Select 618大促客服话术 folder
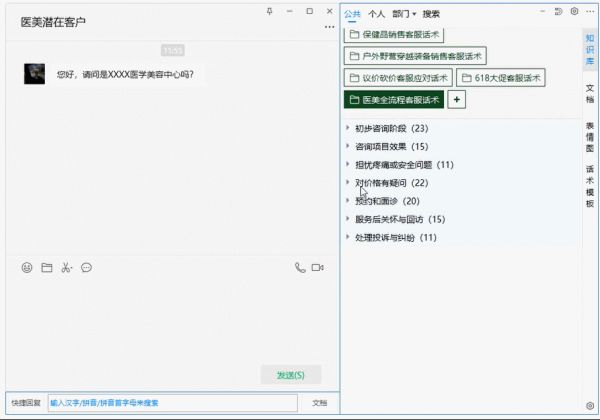Image resolution: width=600 pixels, height=420 pixels. (500, 77)
